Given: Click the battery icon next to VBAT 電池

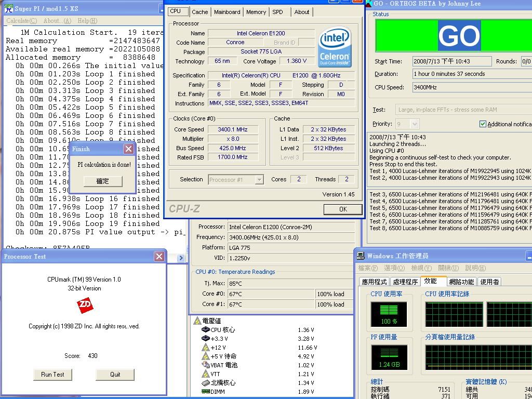Looking at the screenshot, I should tap(205, 365).
